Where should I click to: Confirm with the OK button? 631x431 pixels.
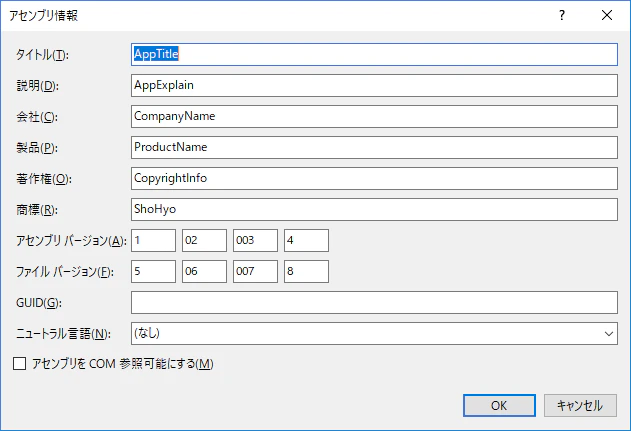coord(499,405)
